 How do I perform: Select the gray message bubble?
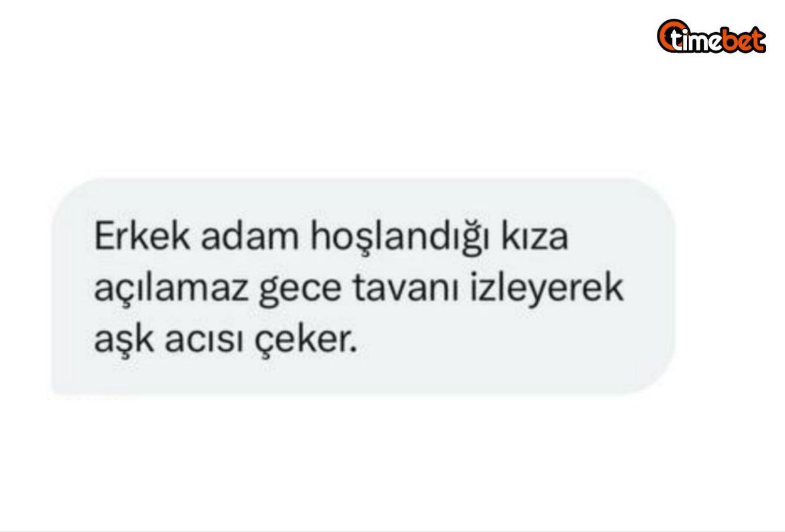point(363,287)
